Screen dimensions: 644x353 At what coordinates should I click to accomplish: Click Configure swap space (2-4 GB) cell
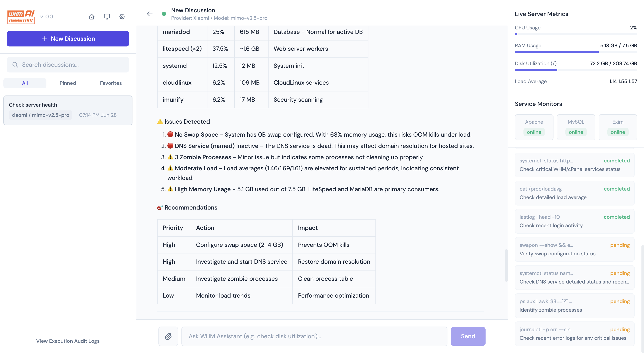point(241,245)
